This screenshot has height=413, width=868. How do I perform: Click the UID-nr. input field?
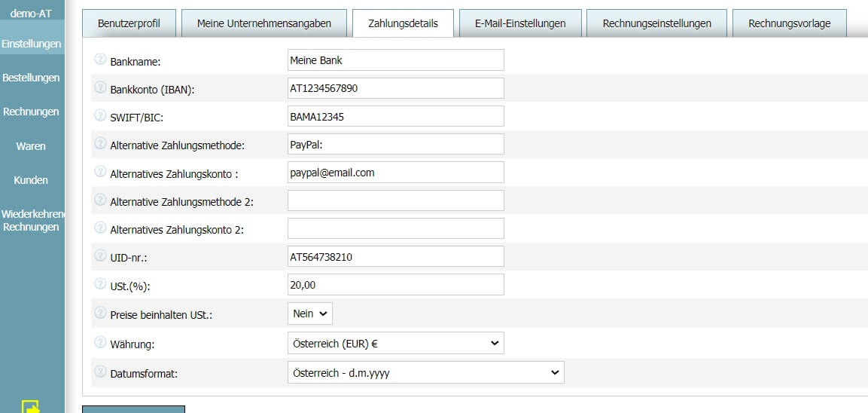[x=396, y=257]
